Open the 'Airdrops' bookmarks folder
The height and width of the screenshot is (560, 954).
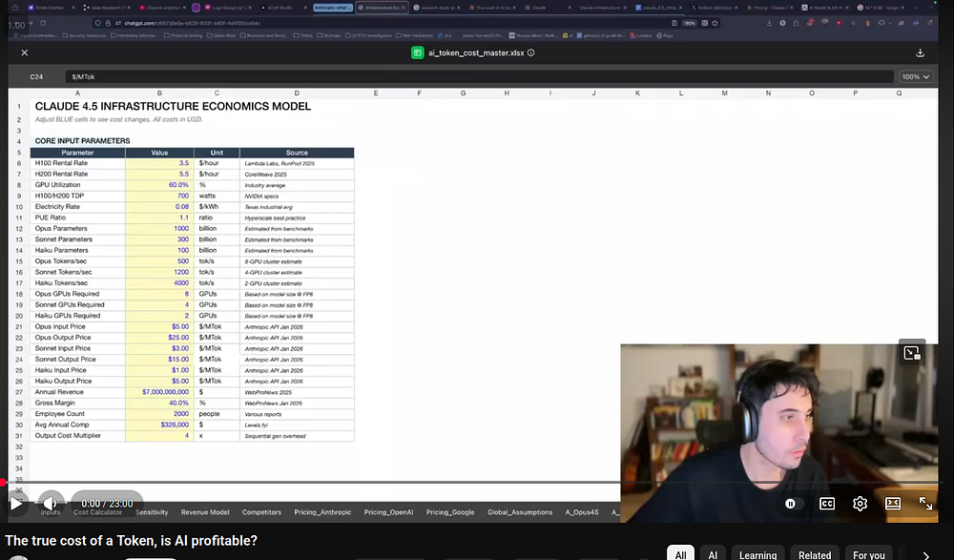tap(328, 35)
